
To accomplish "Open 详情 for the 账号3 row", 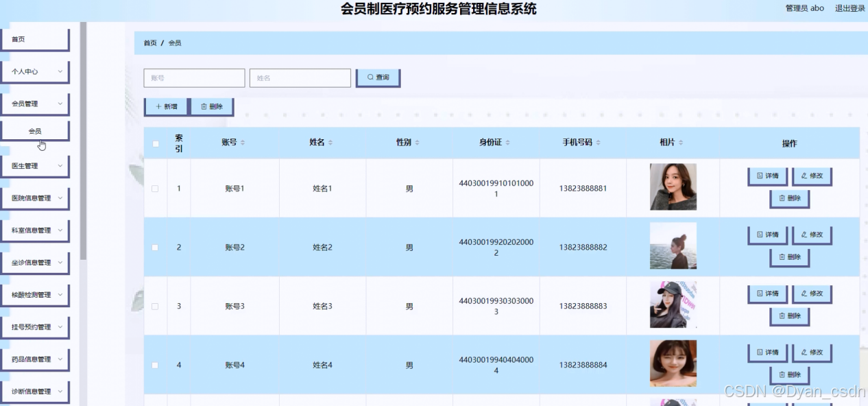I will (x=767, y=294).
